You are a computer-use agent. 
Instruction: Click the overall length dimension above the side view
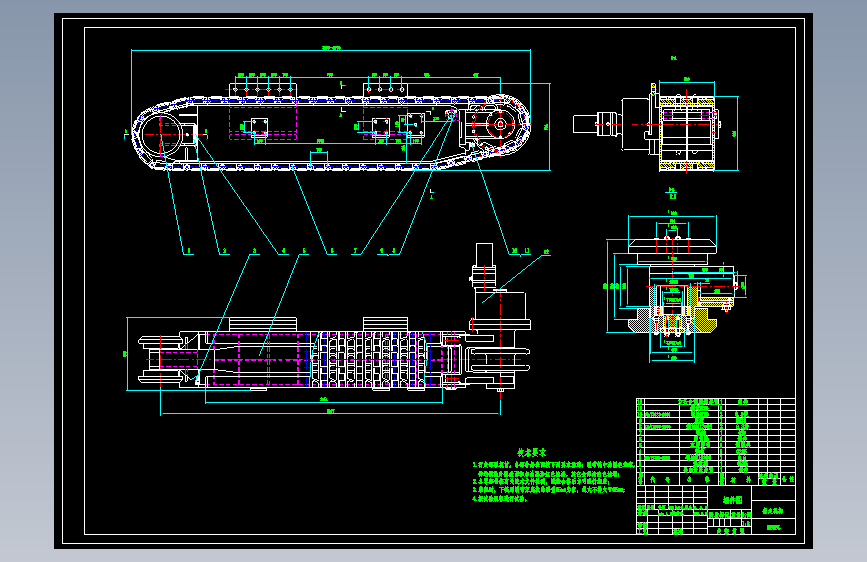tap(331, 49)
